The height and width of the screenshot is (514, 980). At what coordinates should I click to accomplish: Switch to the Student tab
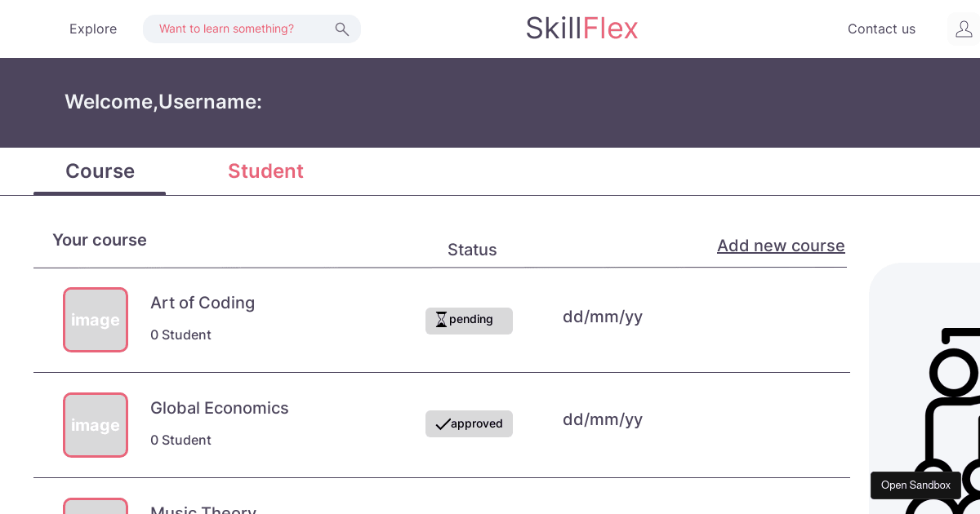[265, 171]
